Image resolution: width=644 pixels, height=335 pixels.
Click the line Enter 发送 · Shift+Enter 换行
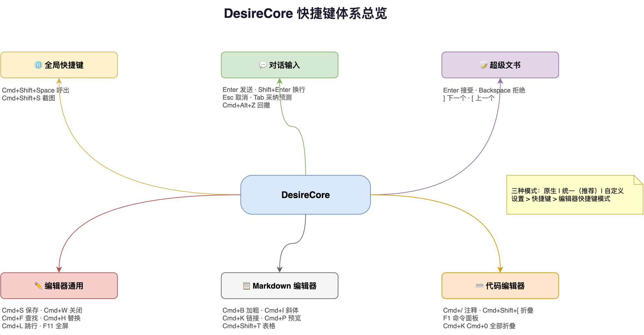pos(264,90)
